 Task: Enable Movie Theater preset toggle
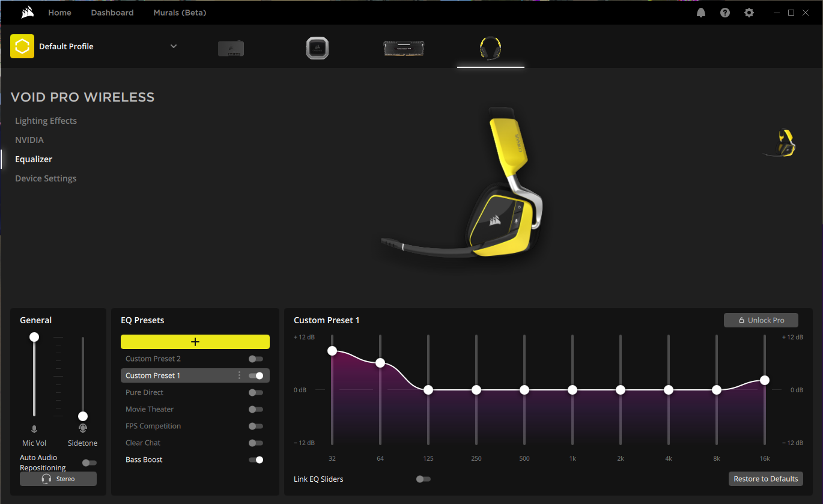(x=256, y=409)
